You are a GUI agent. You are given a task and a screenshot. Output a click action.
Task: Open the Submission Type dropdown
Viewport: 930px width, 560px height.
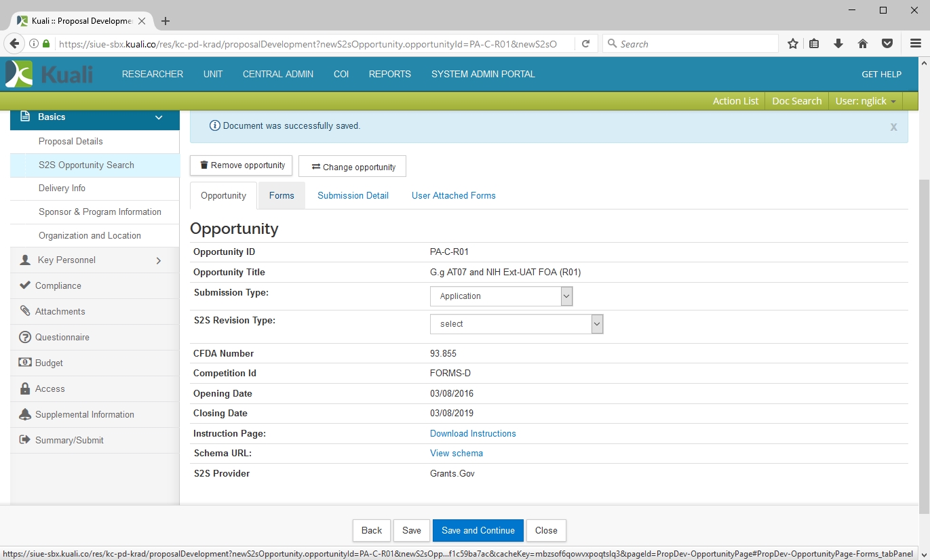pos(501,296)
